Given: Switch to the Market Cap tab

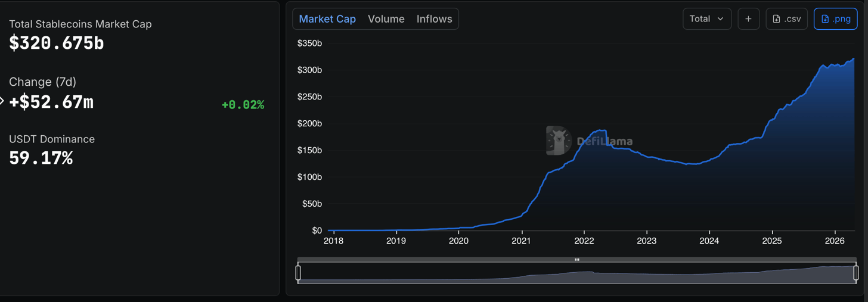Looking at the screenshot, I should (327, 19).
